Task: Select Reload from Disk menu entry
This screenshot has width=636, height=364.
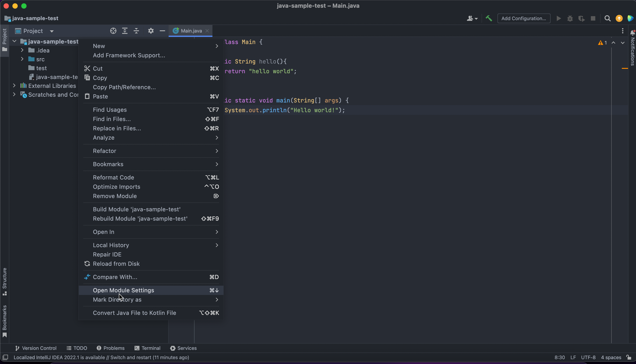Action: click(116, 264)
